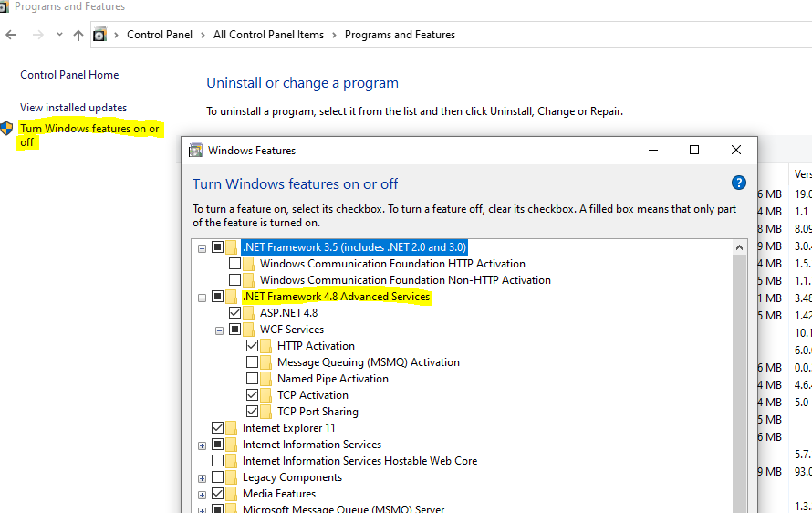This screenshot has height=513, width=812.
Task: Uncheck the Media Features checkbox
Action: pos(217,493)
